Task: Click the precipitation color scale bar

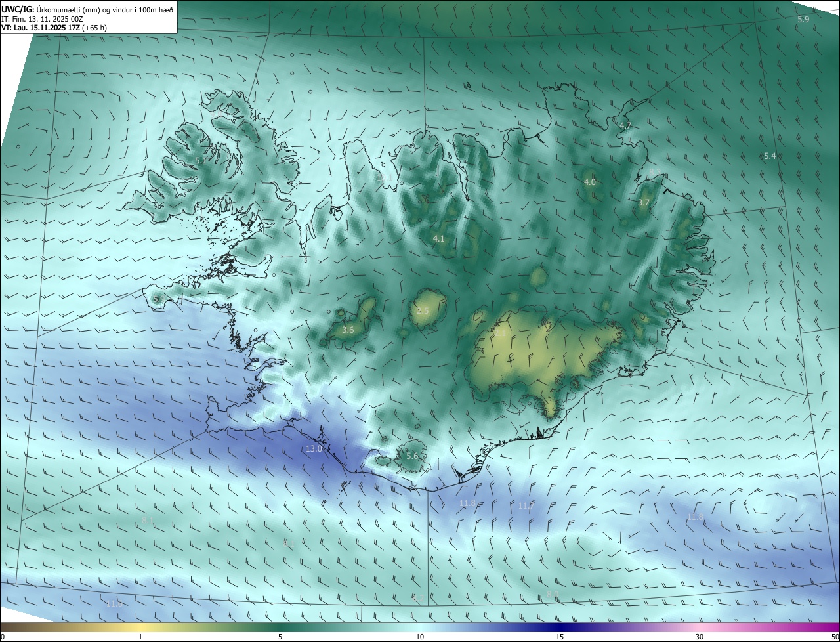Action: (x=420, y=627)
